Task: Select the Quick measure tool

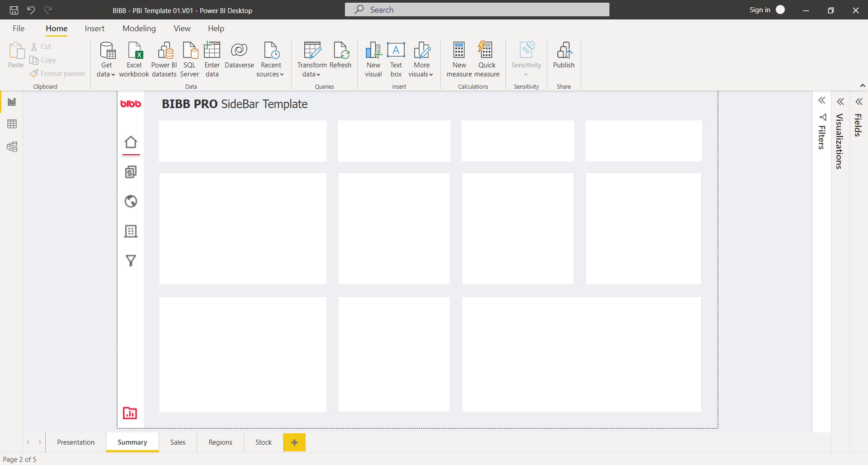Action: pos(487,59)
